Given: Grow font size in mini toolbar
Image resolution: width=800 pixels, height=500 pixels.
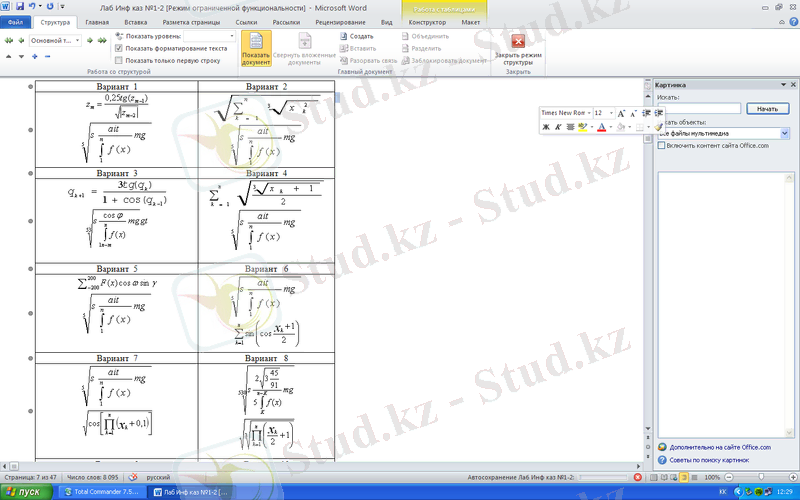Looking at the screenshot, I should coord(621,113).
